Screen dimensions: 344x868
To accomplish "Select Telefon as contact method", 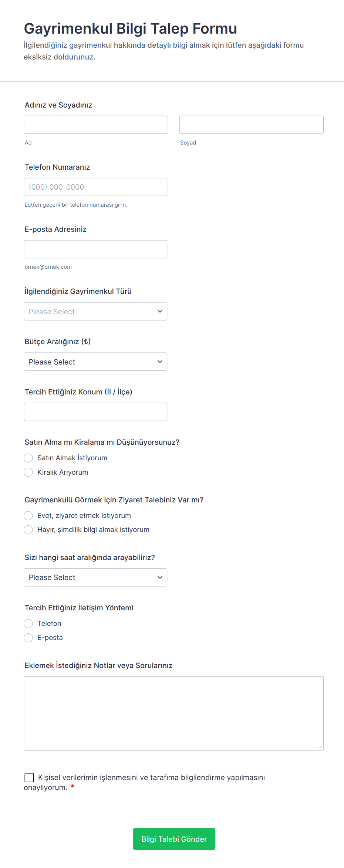I will click(x=28, y=624).
